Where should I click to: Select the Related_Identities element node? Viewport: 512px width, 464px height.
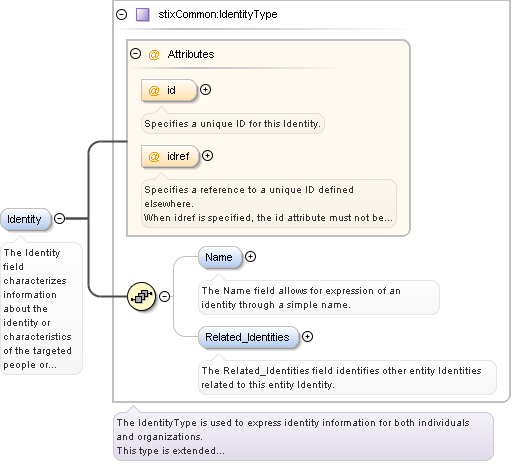pyautogui.click(x=249, y=337)
